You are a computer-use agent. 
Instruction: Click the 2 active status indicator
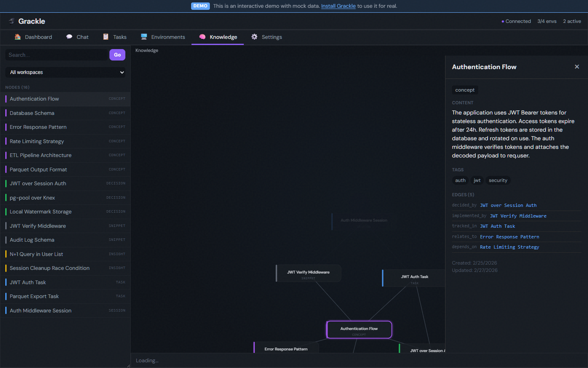tap(572, 21)
